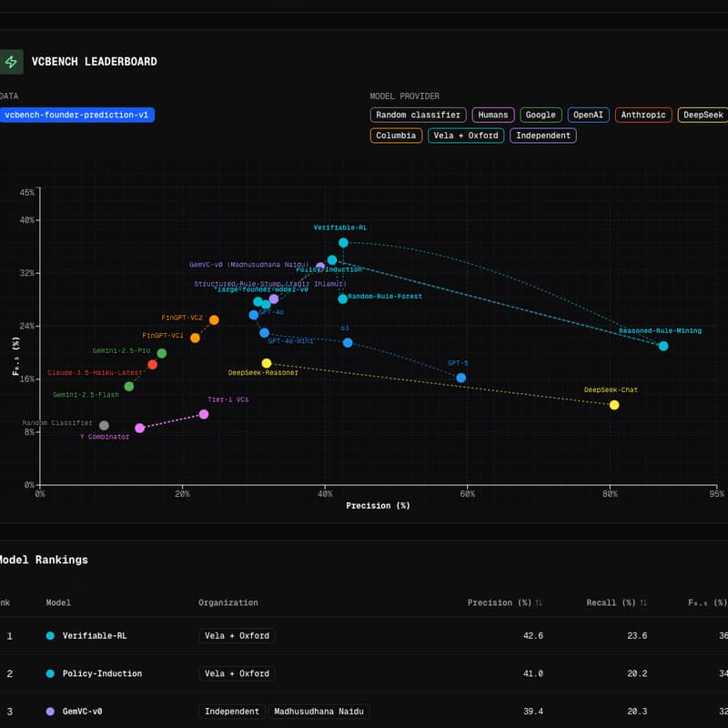Viewport: 728px width, 728px height.
Task: Sort table by Precision (%) arrows icon
Action: (x=539, y=602)
